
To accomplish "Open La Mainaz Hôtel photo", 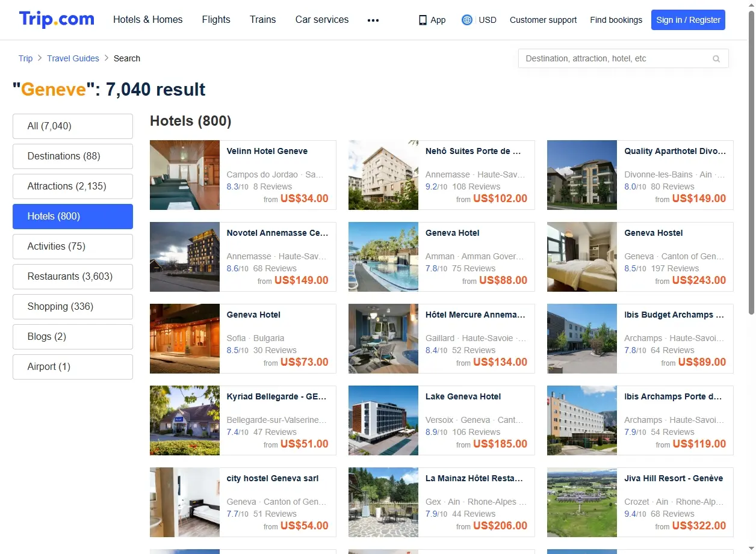I will point(383,502).
